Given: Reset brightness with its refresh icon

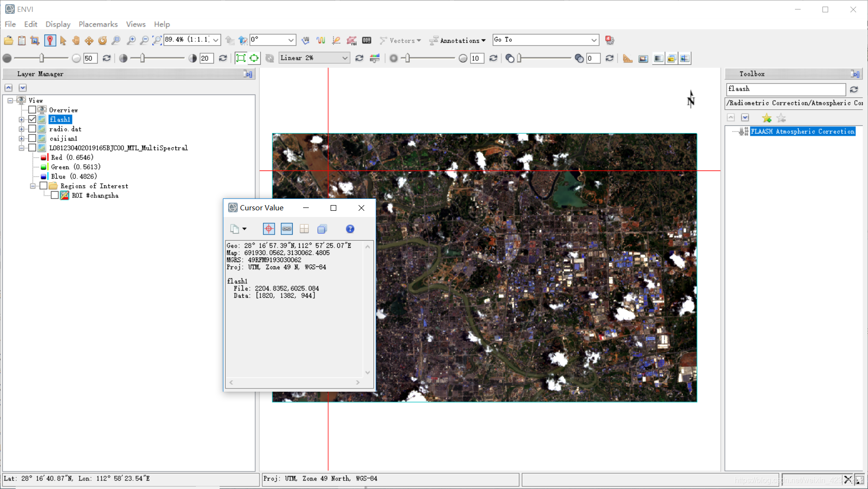Looking at the screenshot, I should point(107,58).
